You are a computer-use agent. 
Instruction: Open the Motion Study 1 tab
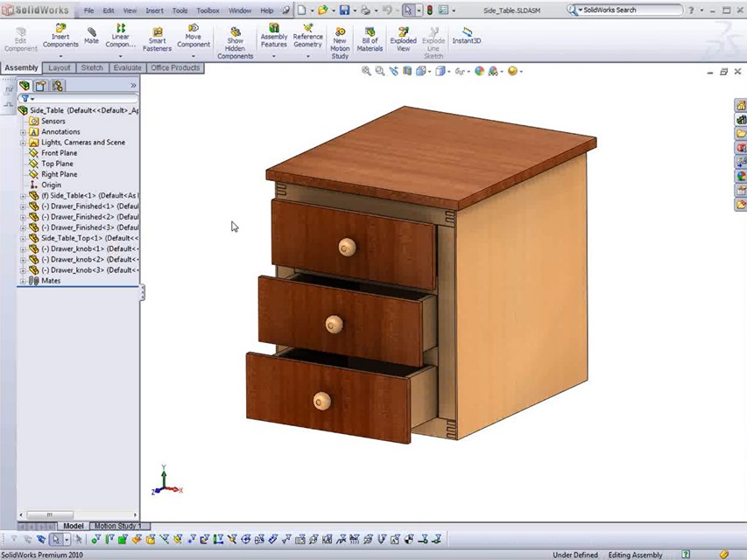point(116,526)
